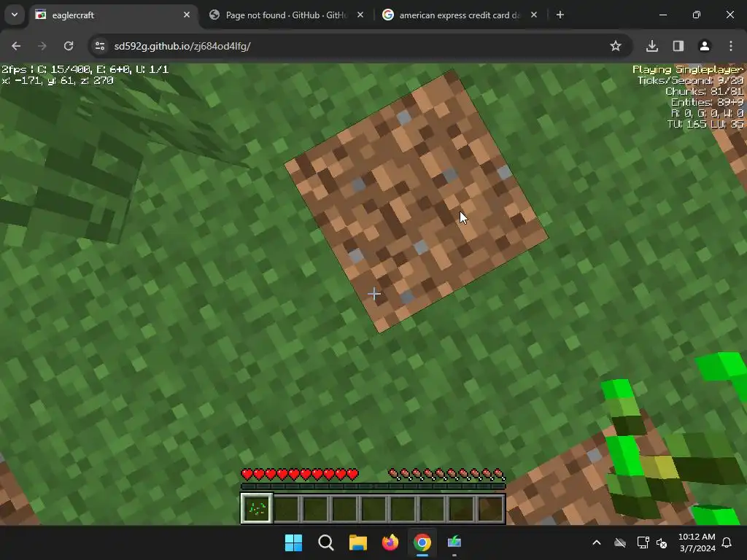Go forward to the next page

42,46
